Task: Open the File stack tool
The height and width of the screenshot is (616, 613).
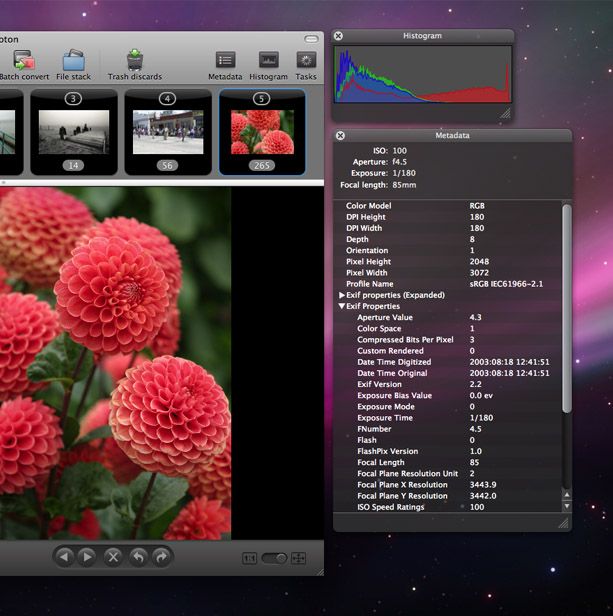Action: tap(74, 60)
